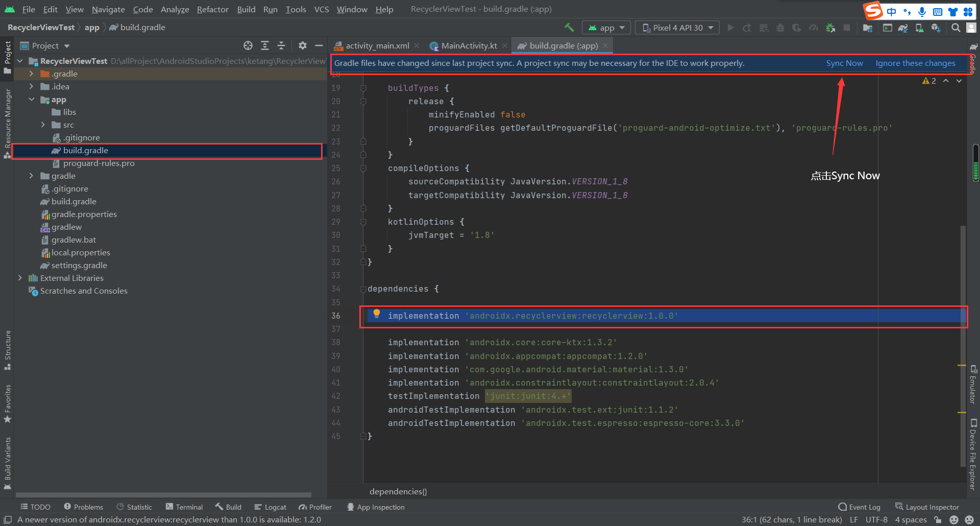Image resolution: width=980 pixels, height=526 pixels.
Task: Toggle the Device File Explorer side tab
Action: pyautogui.click(x=973, y=454)
